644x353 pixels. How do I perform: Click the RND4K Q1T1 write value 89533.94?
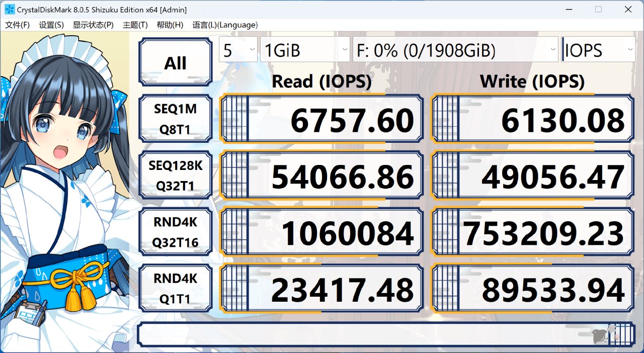coord(533,288)
